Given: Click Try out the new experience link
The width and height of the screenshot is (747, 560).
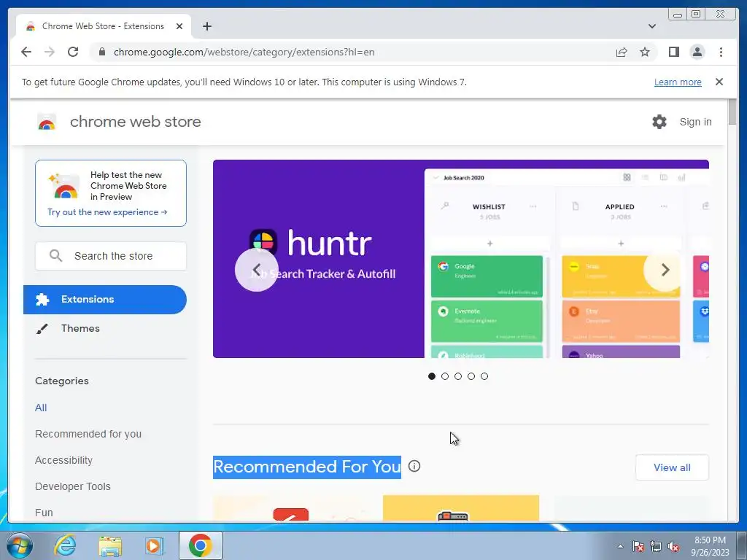Looking at the screenshot, I should click(107, 212).
